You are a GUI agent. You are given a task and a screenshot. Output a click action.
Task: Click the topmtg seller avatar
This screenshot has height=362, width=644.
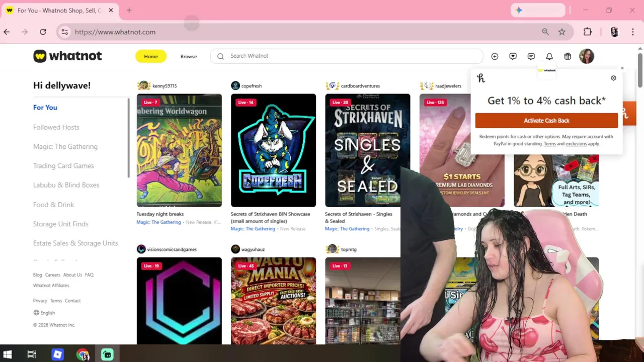(332, 249)
